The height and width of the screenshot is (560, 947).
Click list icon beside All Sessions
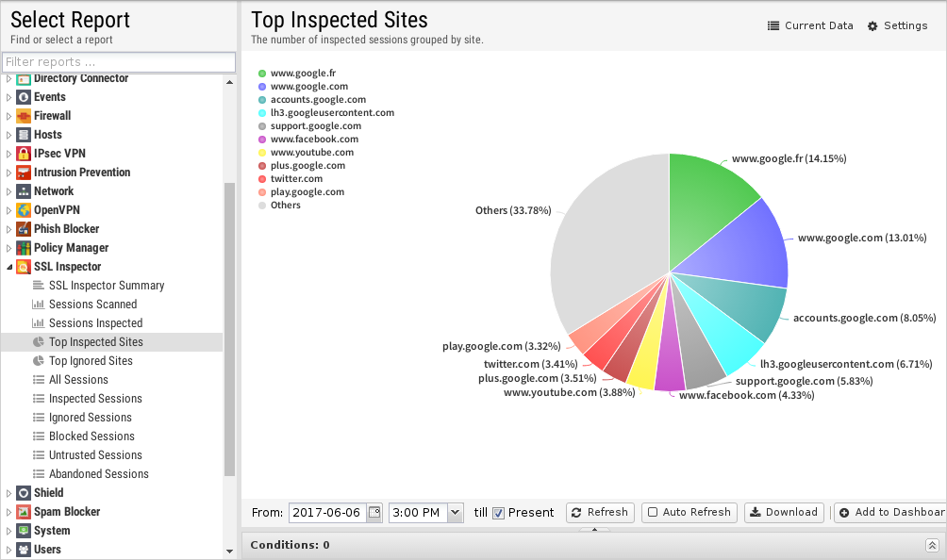(39, 380)
